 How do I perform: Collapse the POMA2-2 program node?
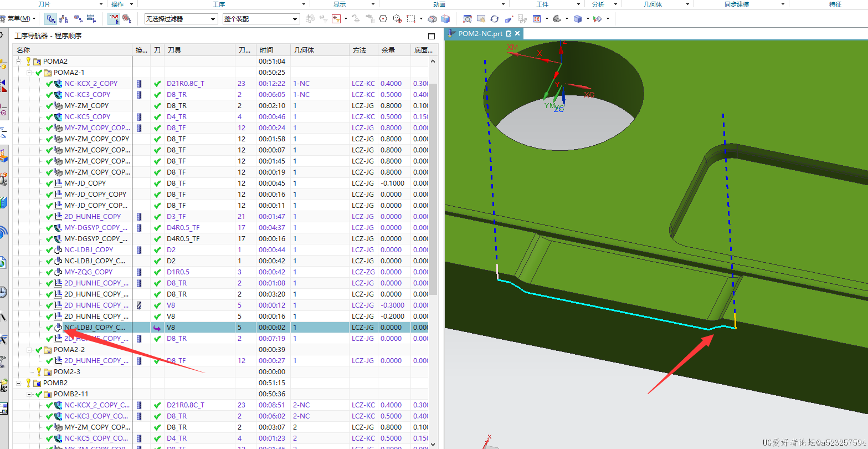tap(29, 350)
